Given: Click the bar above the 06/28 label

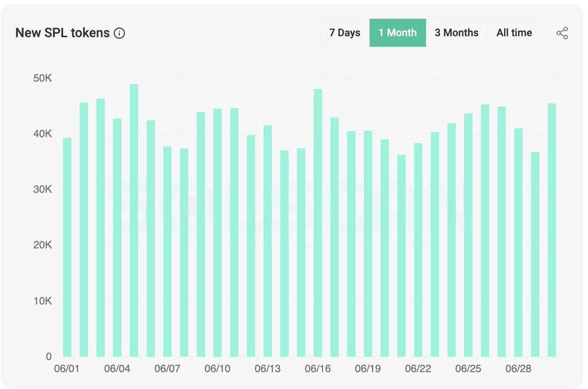Looking at the screenshot, I should [518, 242].
